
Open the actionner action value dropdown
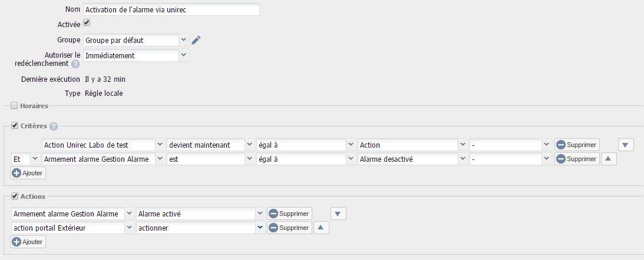pyautogui.click(x=200, y=228)
